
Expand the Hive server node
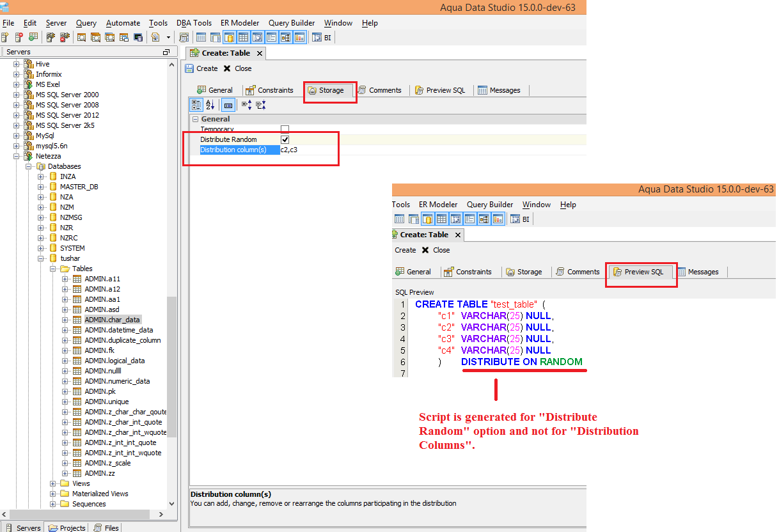pos(17,64)
